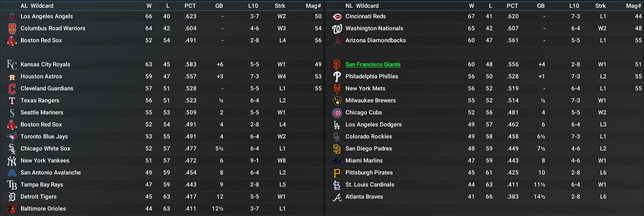Click the L10 header in NL Wildcard
The image size is (644, 216).
574,6
